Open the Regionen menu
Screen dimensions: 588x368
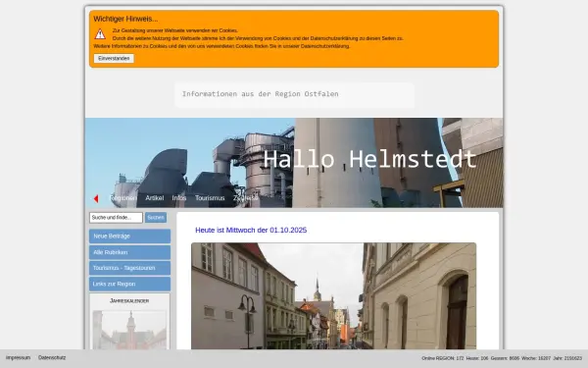(x=123, y=198)
